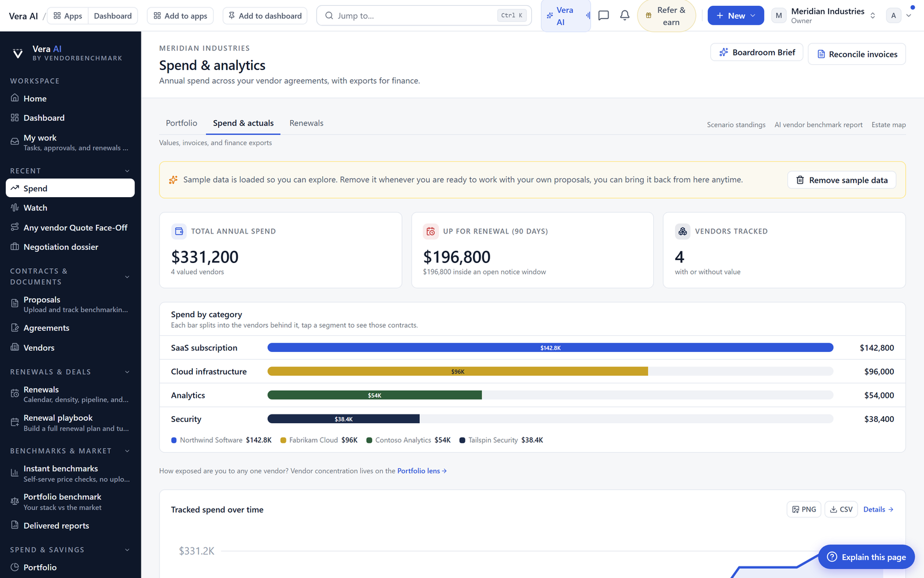Select the navy Security bar segment
Image resolution: width=924 pixels, height=578 pixels.
(343, 418)
